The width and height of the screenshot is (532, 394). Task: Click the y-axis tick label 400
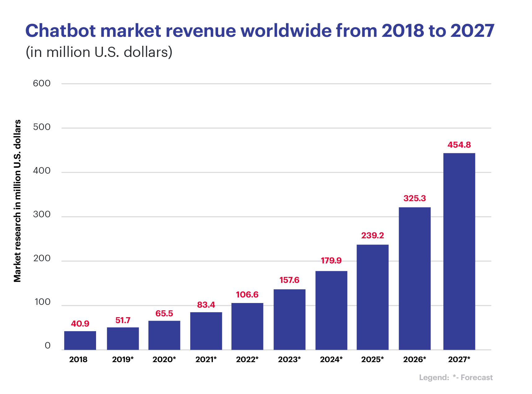point(42,171)
